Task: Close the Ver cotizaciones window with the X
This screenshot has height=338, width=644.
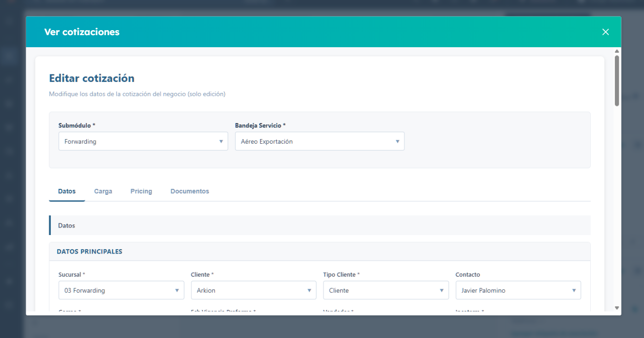Action: (605, 32)
